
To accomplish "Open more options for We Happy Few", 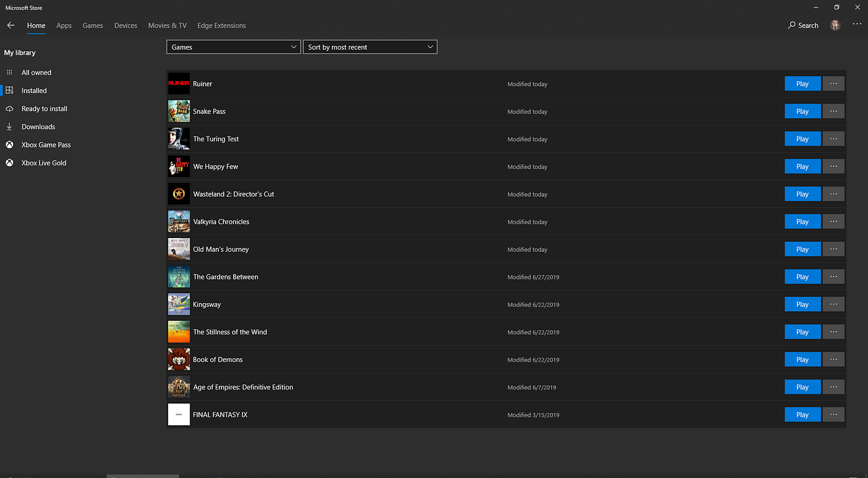I will (x=833, y=166).
